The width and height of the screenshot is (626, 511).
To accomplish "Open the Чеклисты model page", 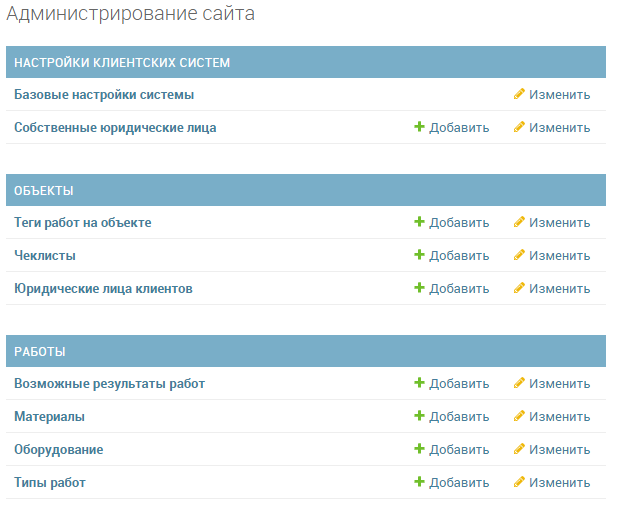I will coord(45,256).
